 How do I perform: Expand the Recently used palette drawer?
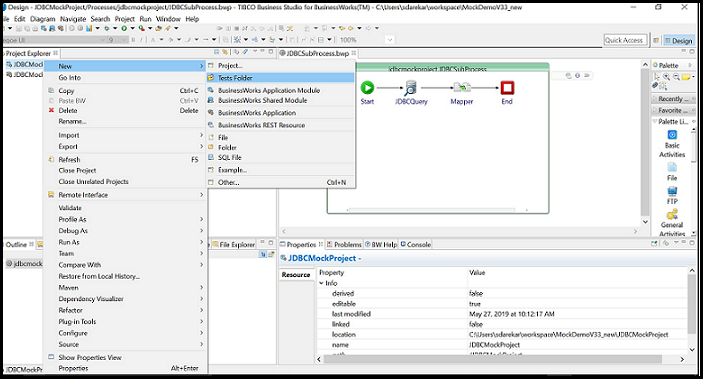pos(673,99)
